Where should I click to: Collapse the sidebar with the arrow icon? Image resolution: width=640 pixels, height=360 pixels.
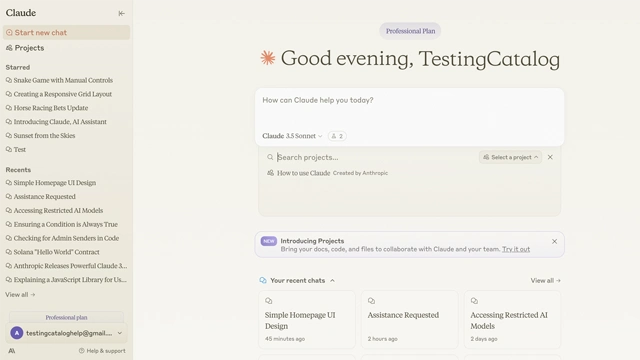122,13
